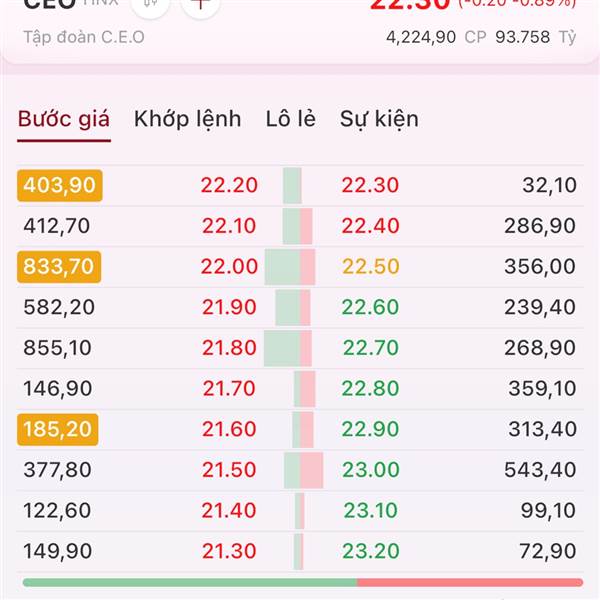Tap the Tập đoàn C.E.O company name
The height and width of the screenshot is (600, 600).
(84, 38)
